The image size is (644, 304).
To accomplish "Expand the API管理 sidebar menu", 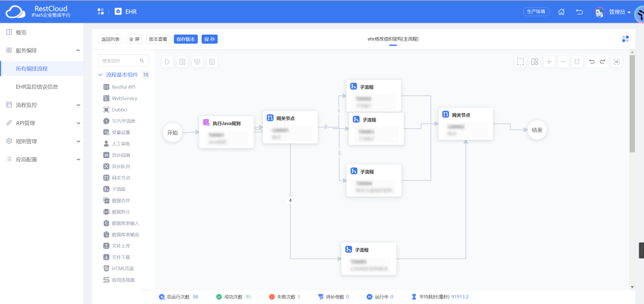I will click(x=78, y=123).
